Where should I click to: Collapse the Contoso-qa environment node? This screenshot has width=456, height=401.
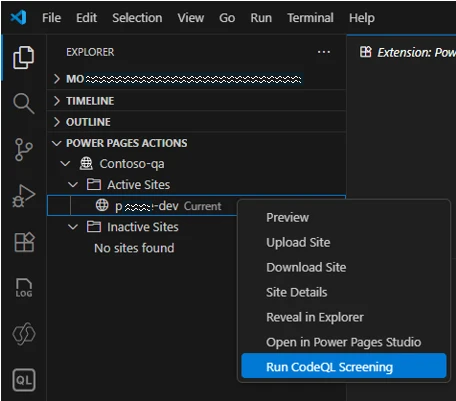tap(65, 164)
